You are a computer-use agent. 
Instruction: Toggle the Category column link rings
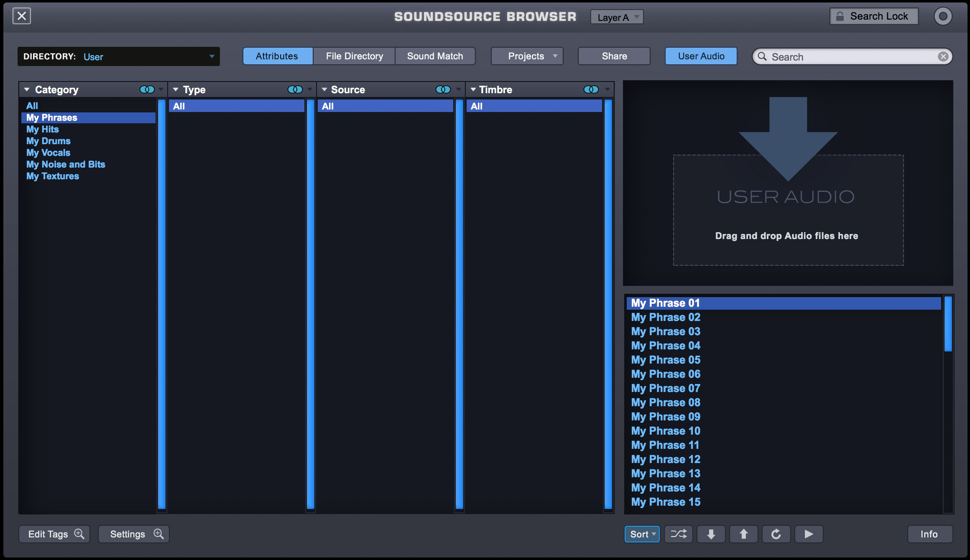pos(147,89)
